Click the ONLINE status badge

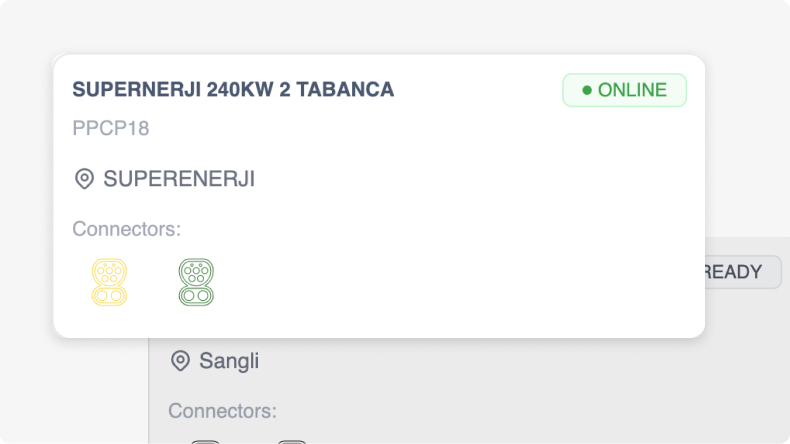(624, 90)
